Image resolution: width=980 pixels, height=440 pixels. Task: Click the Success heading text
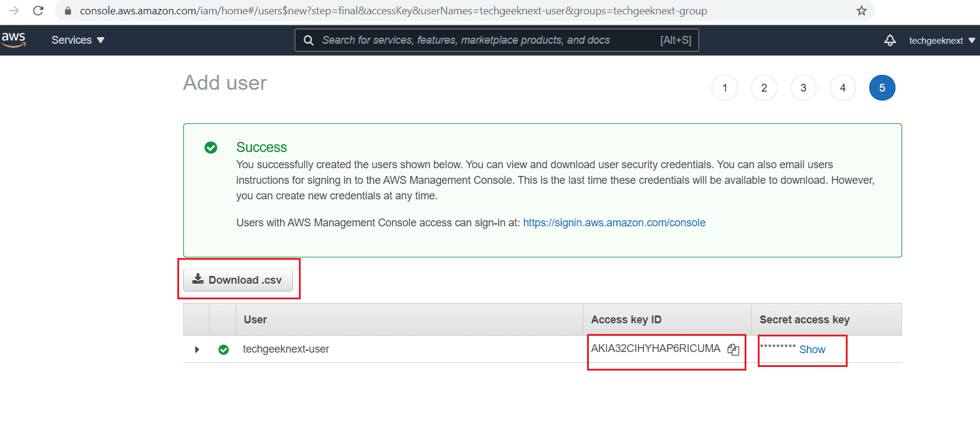[x=261, y=147]
